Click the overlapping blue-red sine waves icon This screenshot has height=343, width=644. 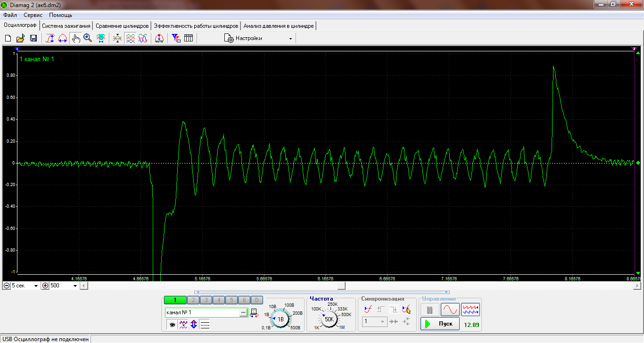click(x=142, y=38)
